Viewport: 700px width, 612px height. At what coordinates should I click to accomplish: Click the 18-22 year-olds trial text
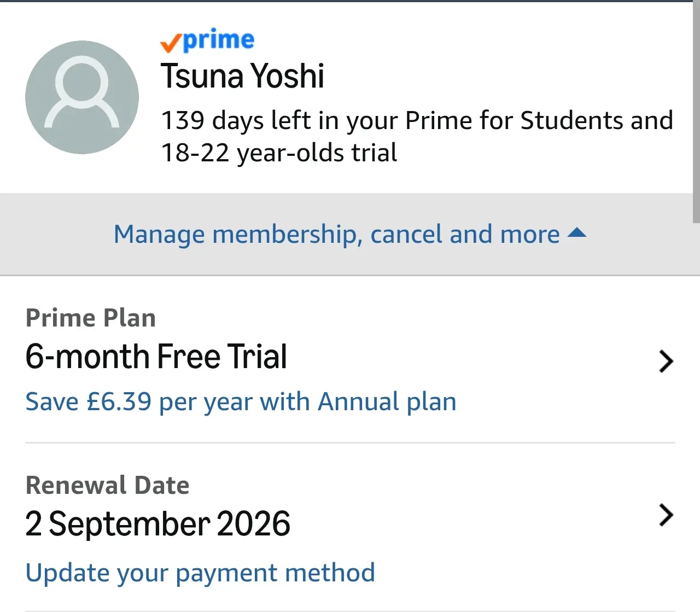tap(279, 153)
